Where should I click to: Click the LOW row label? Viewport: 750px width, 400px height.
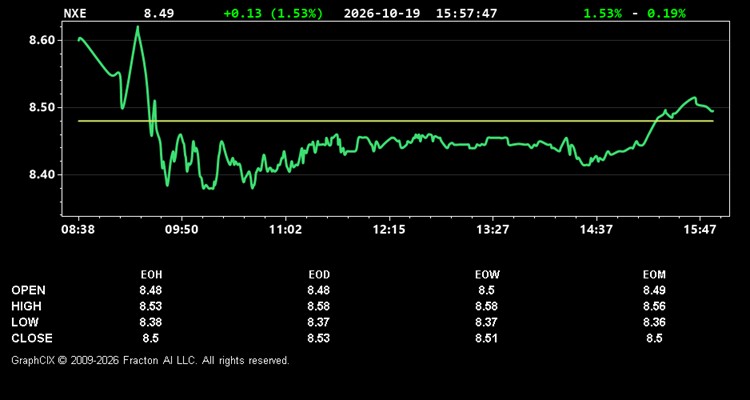click(25, 322)
